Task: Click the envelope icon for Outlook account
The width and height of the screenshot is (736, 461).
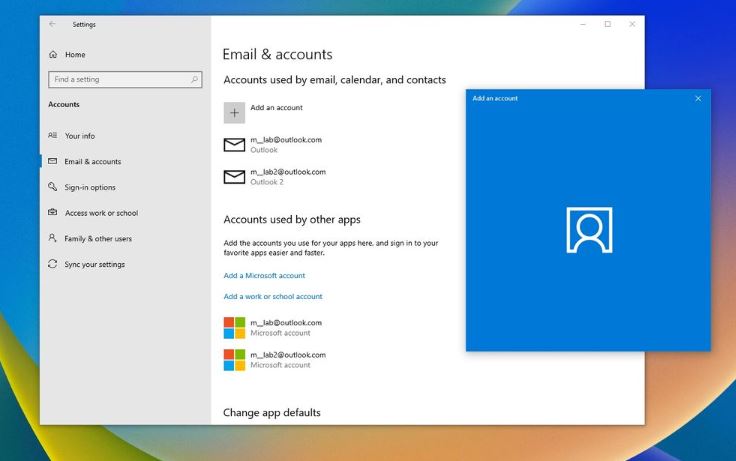Action: pos(234,145)
